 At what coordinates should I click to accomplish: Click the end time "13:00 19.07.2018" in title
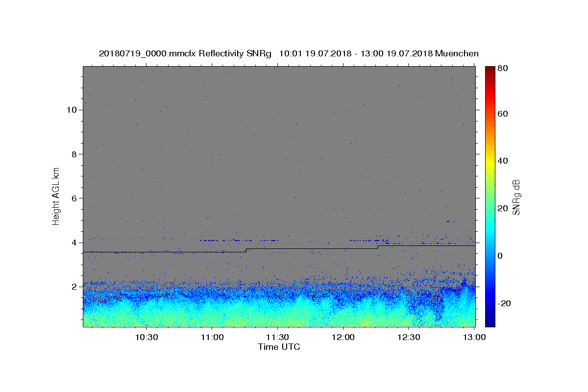tap(396, 53)
